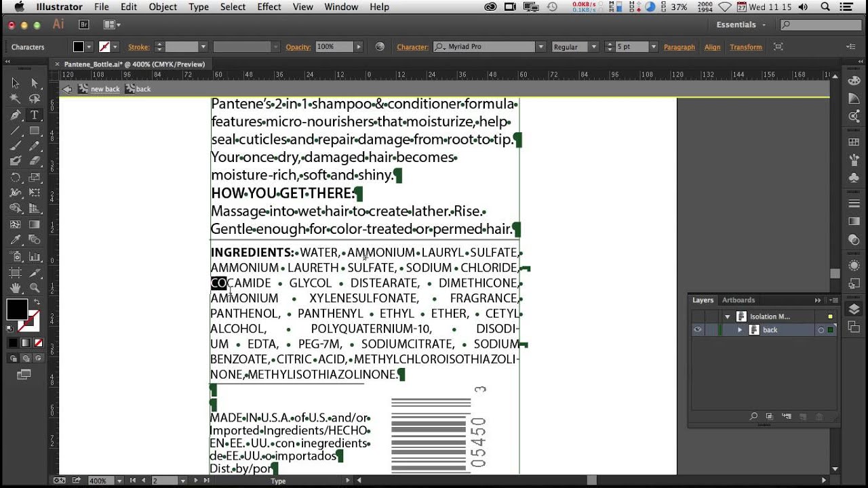Open the Align panel link
868x488 pixels.
click(712, 47)
